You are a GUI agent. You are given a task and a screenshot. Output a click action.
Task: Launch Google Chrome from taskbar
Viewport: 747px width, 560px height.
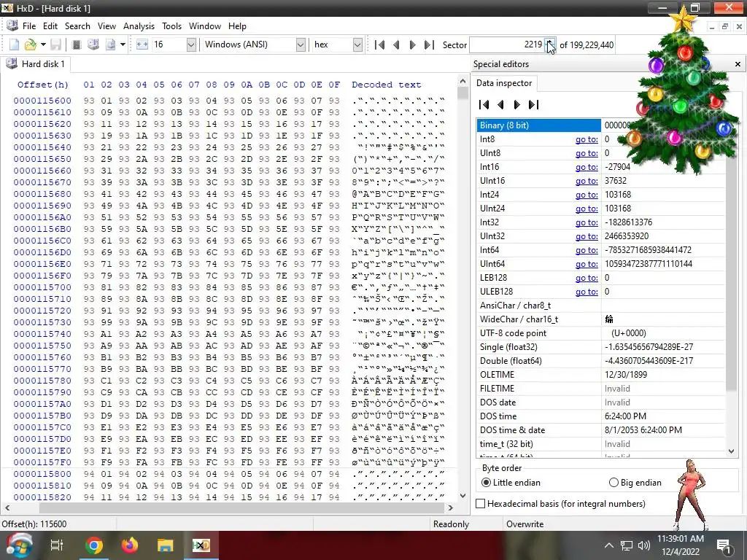click(94, 545)
